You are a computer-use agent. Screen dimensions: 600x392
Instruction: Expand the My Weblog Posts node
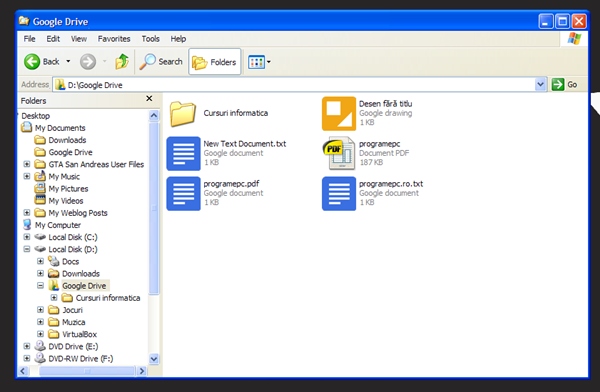click(x=26, y=213)
